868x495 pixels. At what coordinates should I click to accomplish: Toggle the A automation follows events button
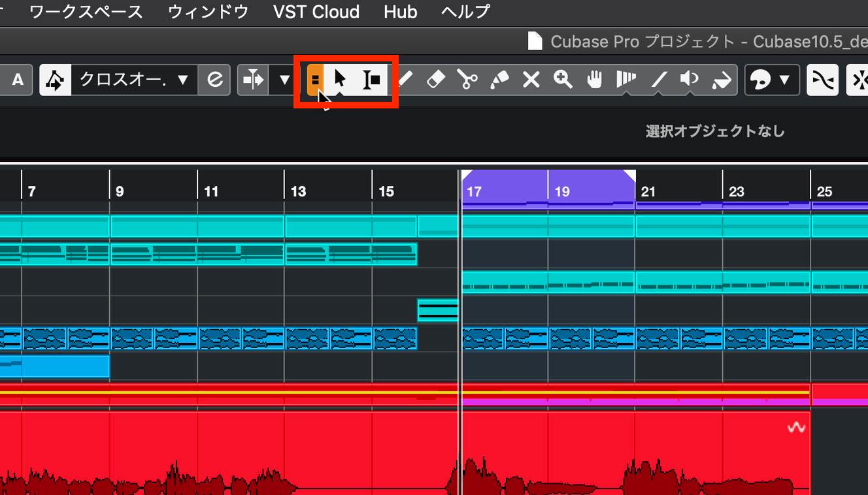[x=18, y=80]
